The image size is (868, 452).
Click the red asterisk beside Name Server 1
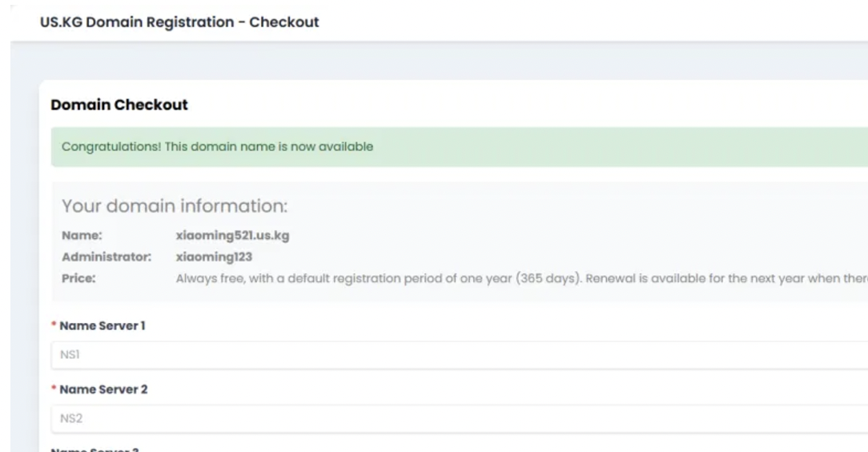pos(54,324)
